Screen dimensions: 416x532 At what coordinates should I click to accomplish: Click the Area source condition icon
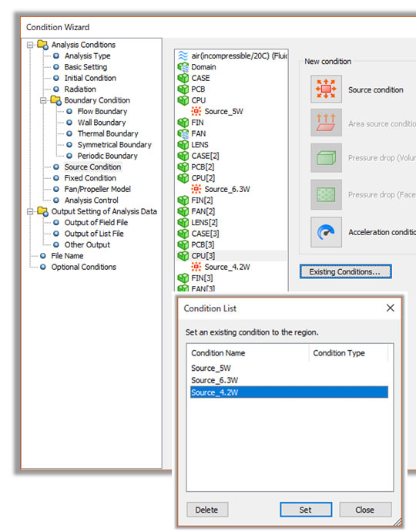click(x=326, y=123)
